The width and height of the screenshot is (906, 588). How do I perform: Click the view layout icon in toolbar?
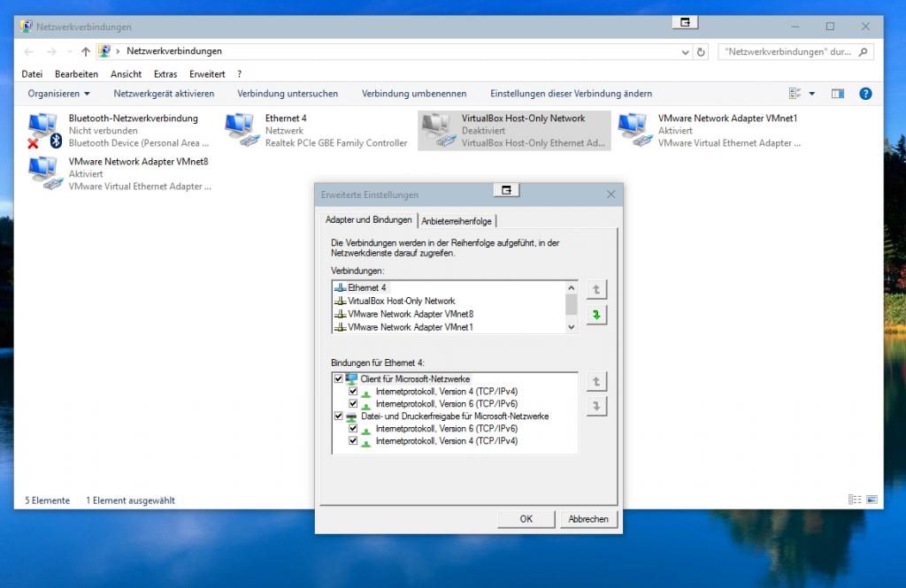click(795, 94)
